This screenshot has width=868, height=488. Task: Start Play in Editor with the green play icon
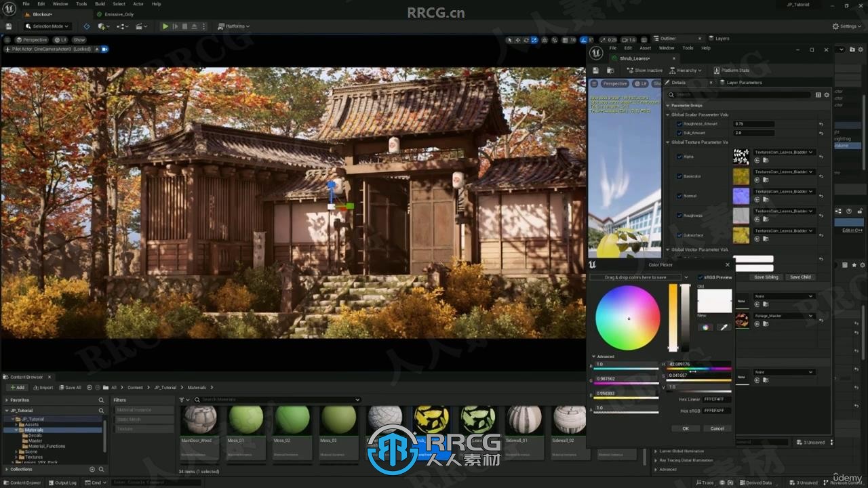(165, 26)
